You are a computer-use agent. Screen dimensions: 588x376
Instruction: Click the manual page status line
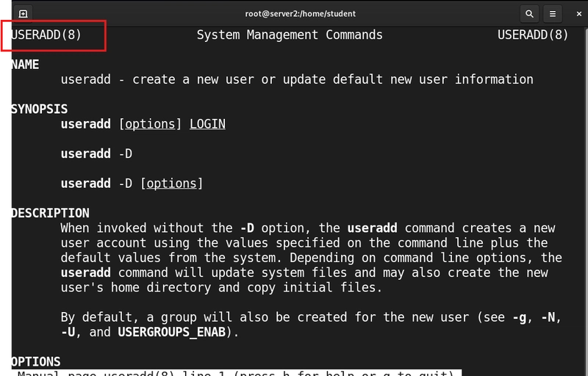point(237,373)
